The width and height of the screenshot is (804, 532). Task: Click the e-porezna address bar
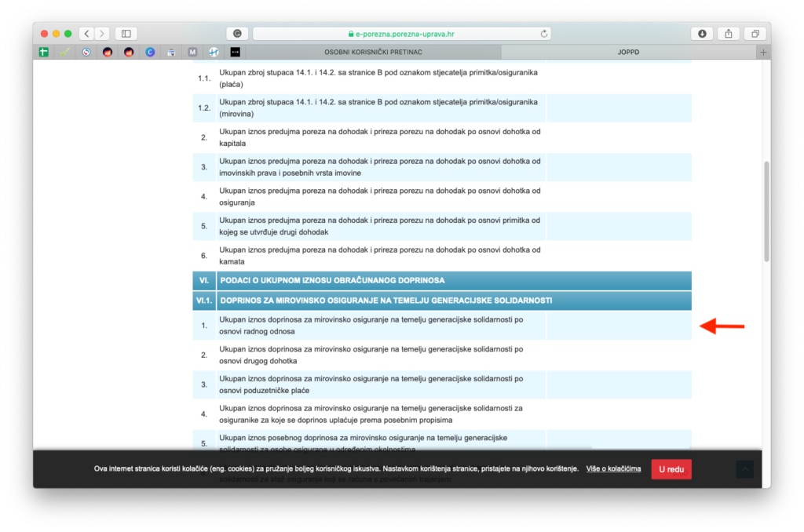[x=401, y=34]
